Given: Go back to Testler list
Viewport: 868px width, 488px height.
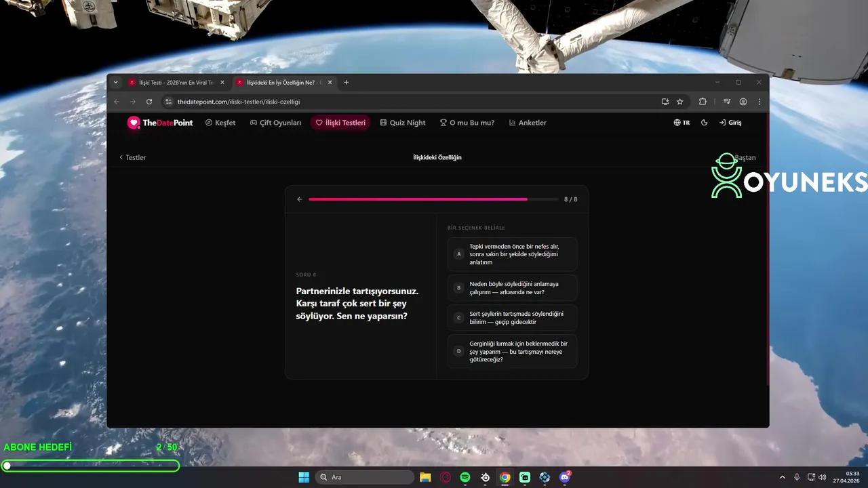Looking at the screenshot, I should click(x=132, y=157).
